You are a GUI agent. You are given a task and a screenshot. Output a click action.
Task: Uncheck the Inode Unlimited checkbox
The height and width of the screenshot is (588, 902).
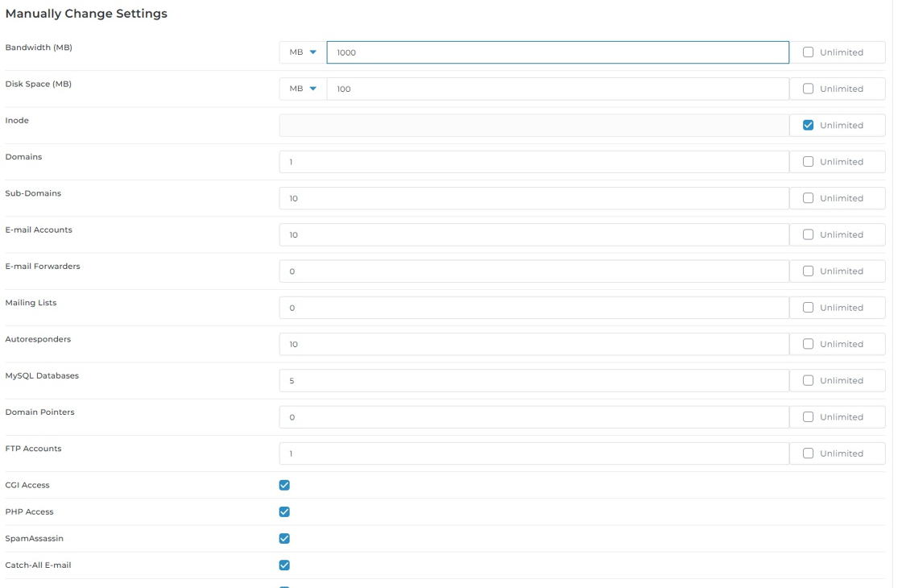tap(808, 125)
